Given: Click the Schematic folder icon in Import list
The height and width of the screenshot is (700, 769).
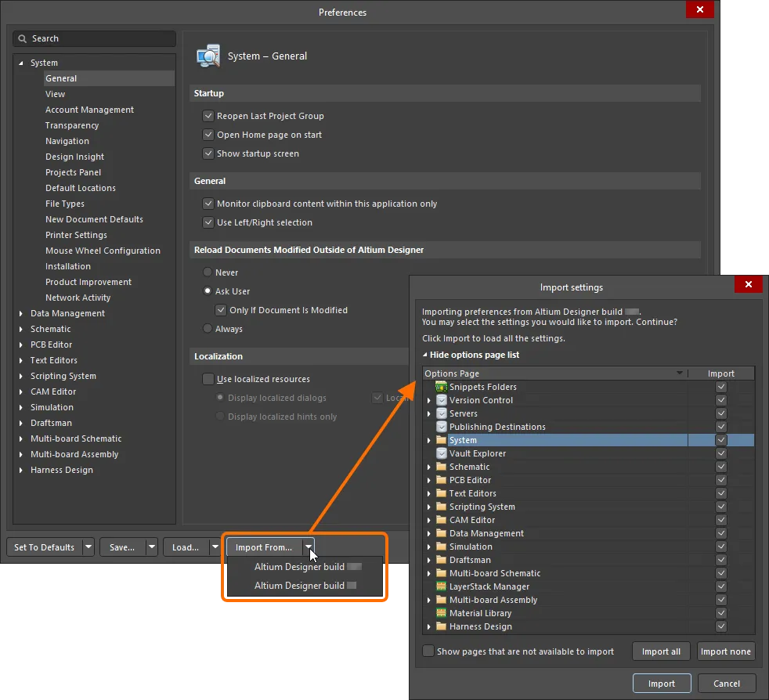Looking at the screenshot, I should click(441, 466).
